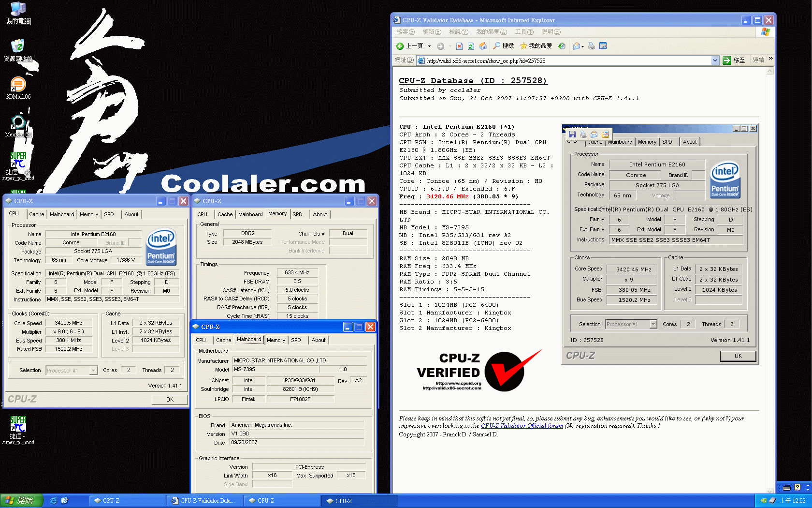Expand the Links toolbar chevron
Image resolution: width=812 pixels, height=508 pixels.
tap(770, 59)
